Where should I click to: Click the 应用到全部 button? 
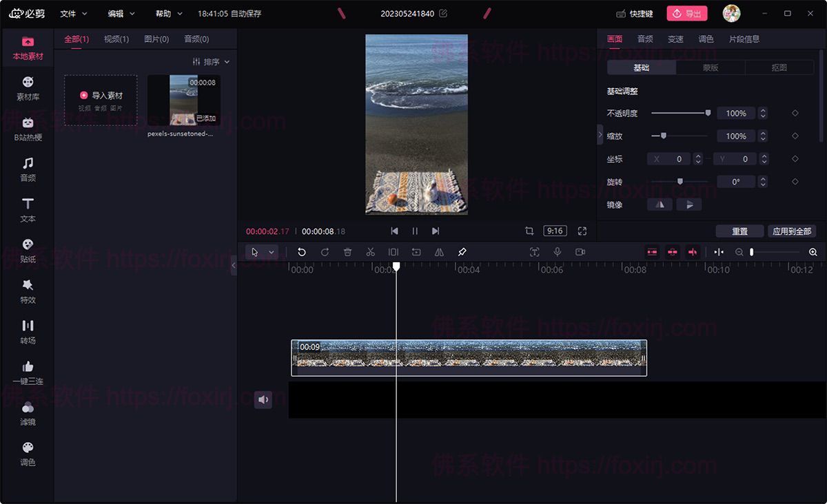click(791, 231)
